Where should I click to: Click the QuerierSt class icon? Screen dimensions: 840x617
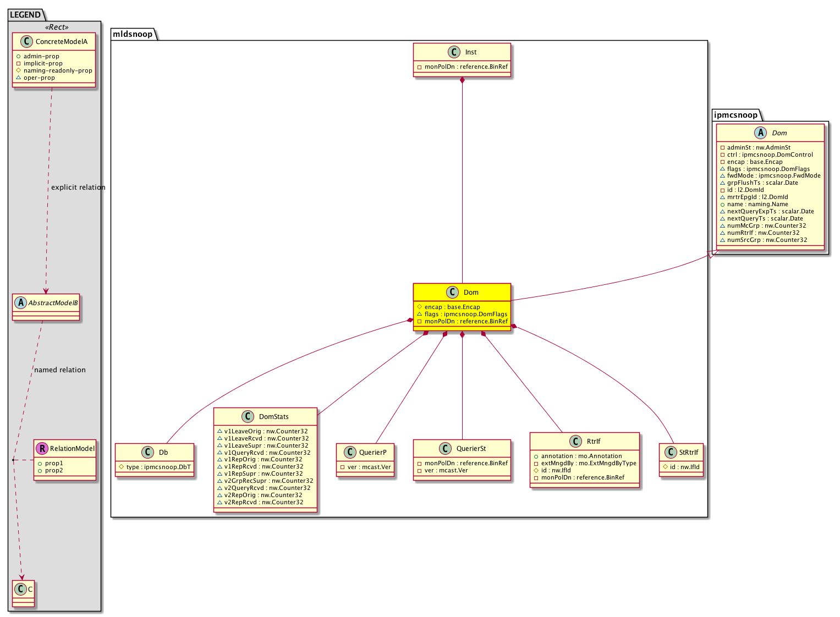click(x=445, y=449)
